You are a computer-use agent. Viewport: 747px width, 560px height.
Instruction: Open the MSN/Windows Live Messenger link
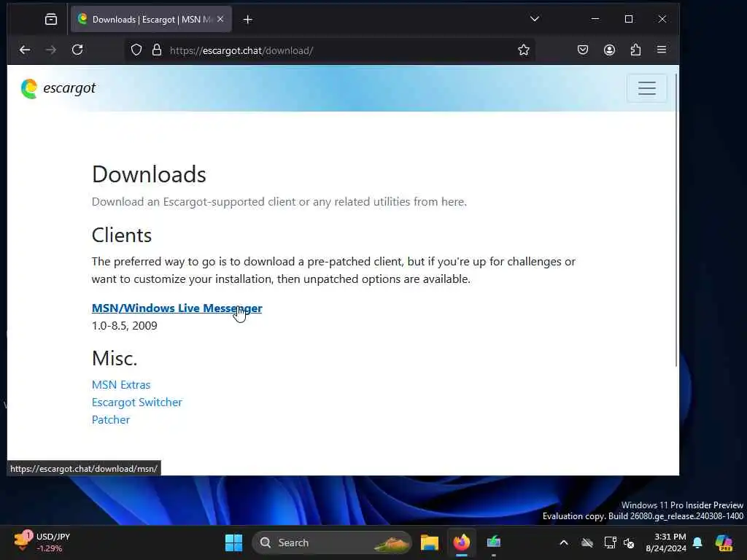(177, 308)
